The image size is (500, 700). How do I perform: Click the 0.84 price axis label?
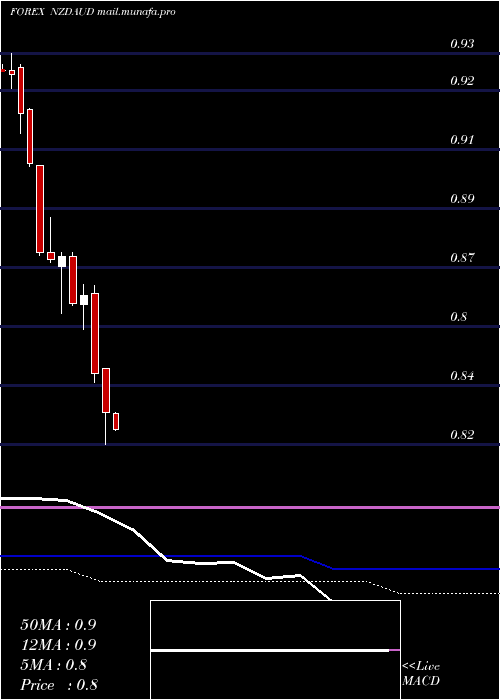[462, 375]
